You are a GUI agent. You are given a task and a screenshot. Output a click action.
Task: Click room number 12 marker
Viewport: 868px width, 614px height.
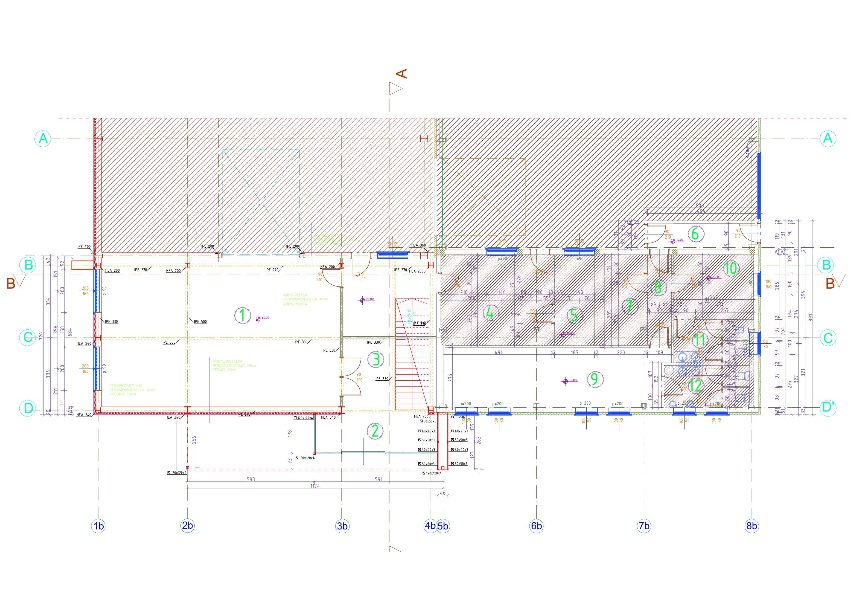[696, 386]
